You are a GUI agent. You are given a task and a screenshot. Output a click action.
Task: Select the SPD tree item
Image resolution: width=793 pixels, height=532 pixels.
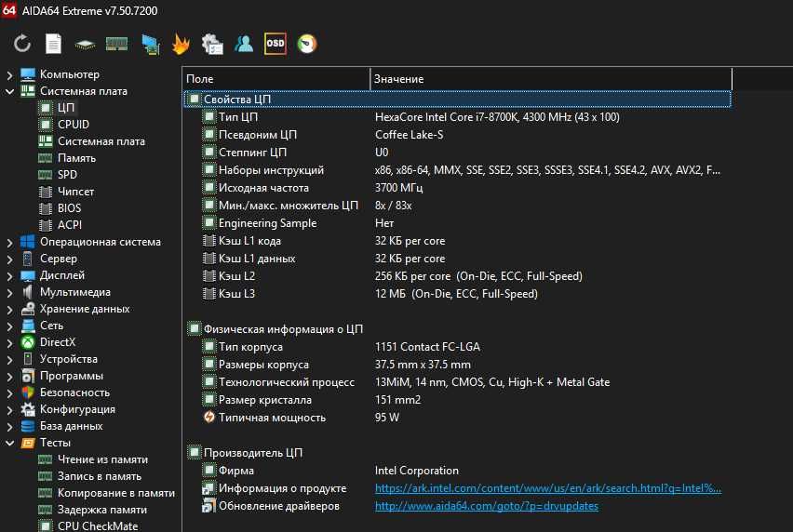[x=67, y=175]
